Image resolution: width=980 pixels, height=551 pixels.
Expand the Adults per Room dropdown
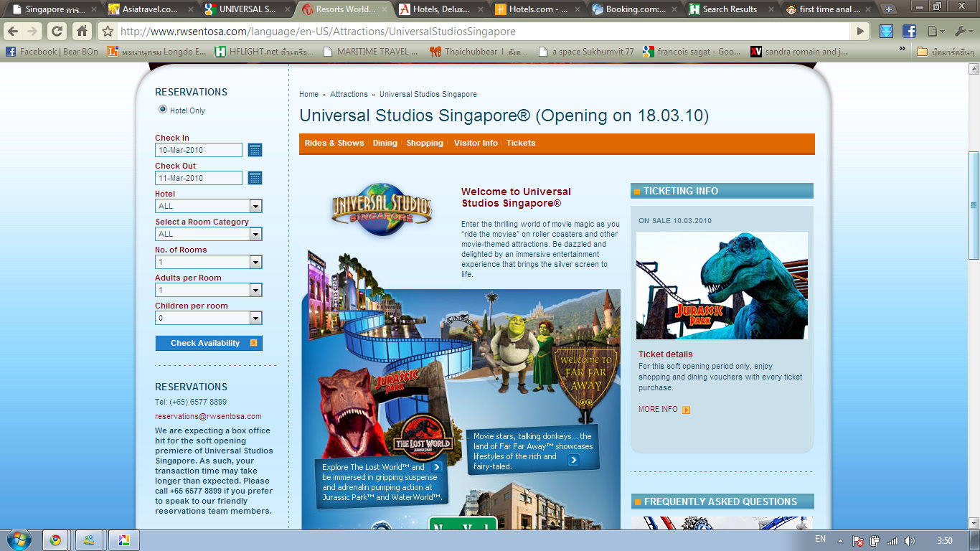tap(255, 290)
